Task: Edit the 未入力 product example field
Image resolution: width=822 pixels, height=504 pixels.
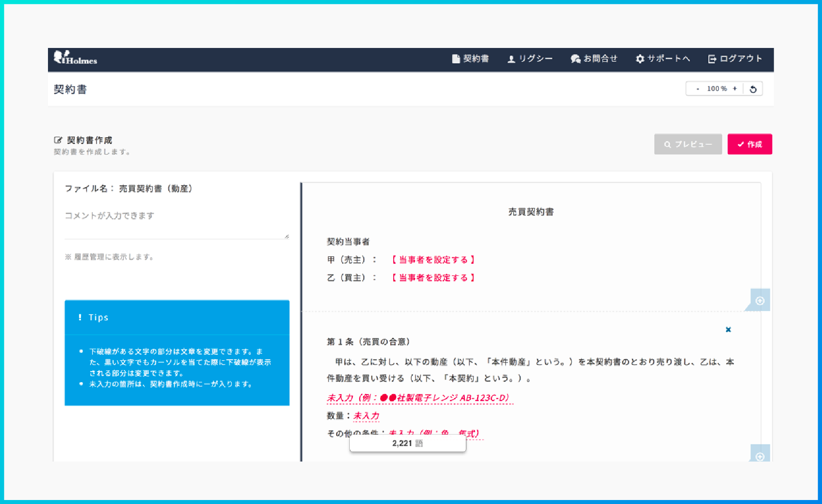Action: tap(419, 398)
